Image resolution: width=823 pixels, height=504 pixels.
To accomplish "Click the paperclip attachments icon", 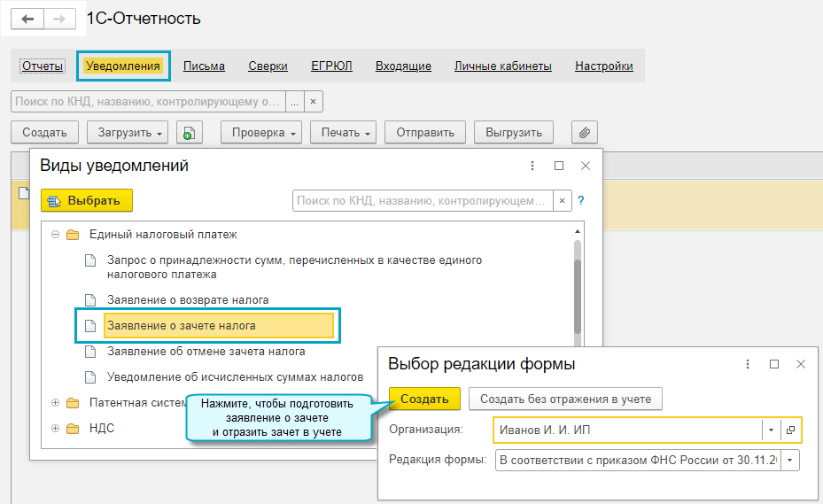I will pos(584,133).
